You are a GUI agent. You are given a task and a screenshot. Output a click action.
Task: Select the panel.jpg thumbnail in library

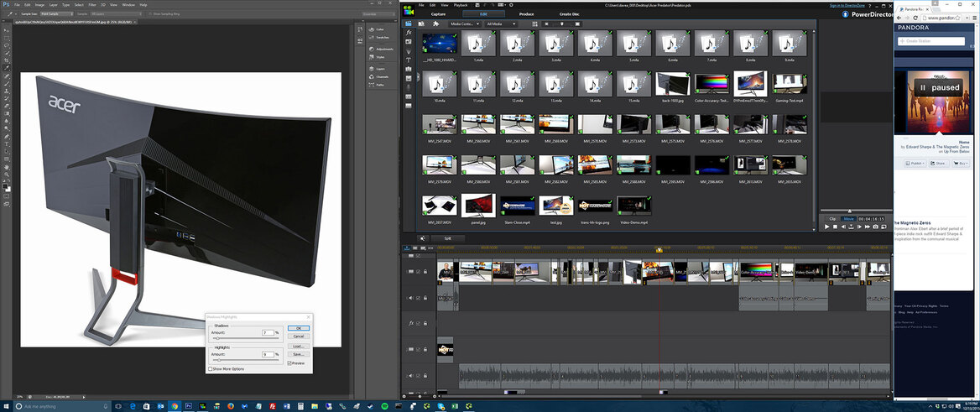point(478,205)
